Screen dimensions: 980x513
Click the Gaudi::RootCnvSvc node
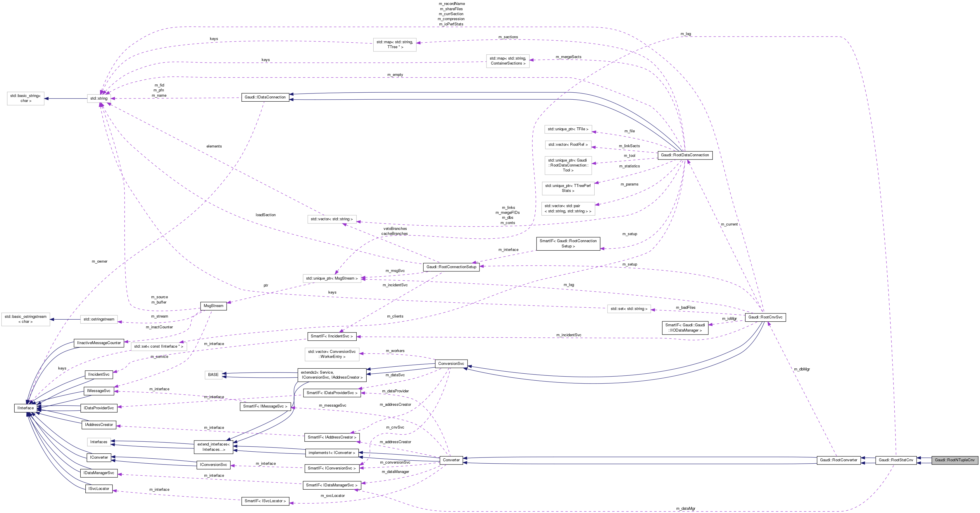pos(765,317)
